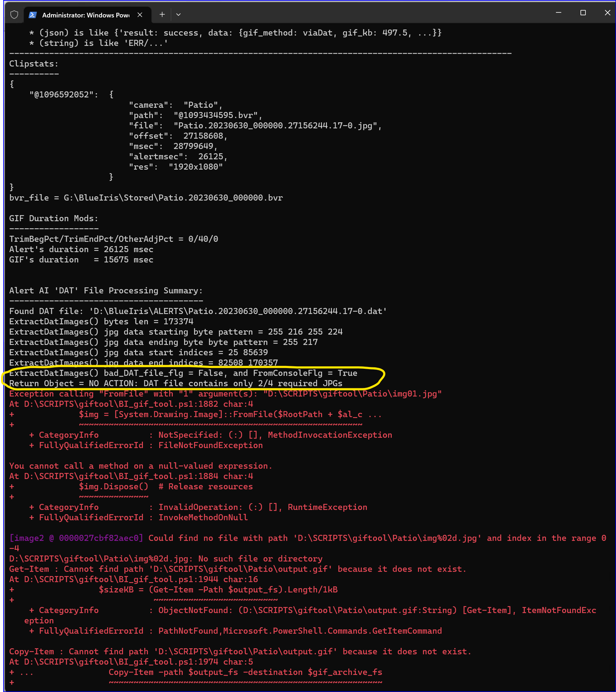The width and height of the screenshot is (616, 692).
Task: Select the Administrator: Windows PowerShell tab
Action: (x=85, y=15)
